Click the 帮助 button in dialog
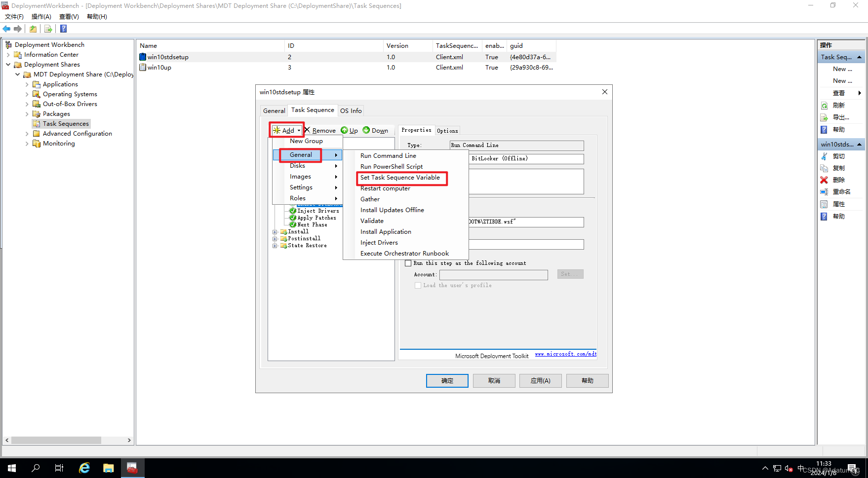The image size is (868, 478). click(588, 381)
